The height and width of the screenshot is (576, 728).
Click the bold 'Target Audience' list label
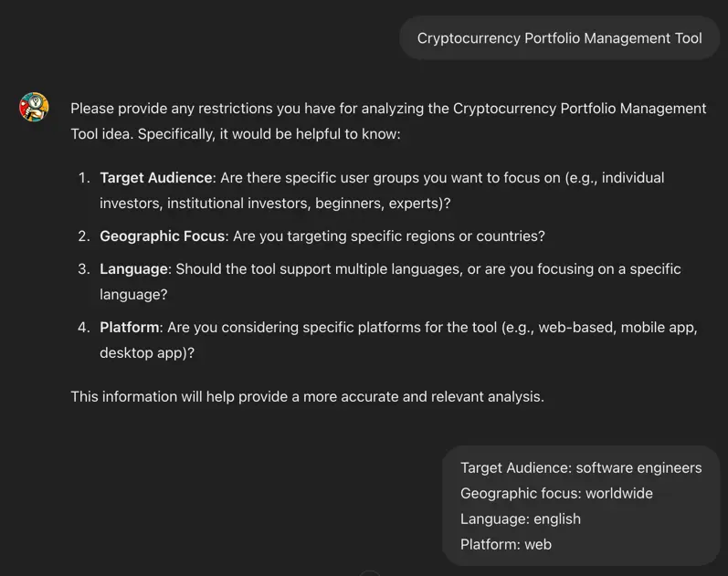(156, 178)
